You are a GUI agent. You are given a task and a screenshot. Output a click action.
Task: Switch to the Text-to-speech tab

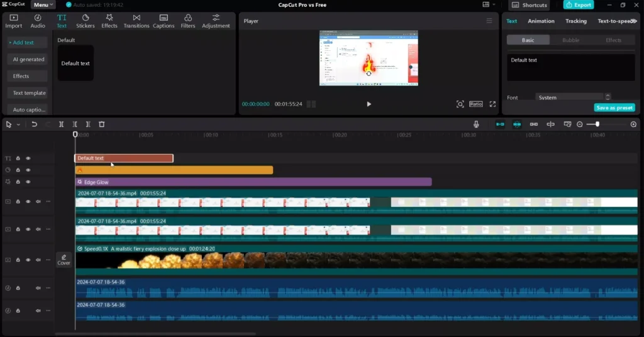click(x=614, y=21)
